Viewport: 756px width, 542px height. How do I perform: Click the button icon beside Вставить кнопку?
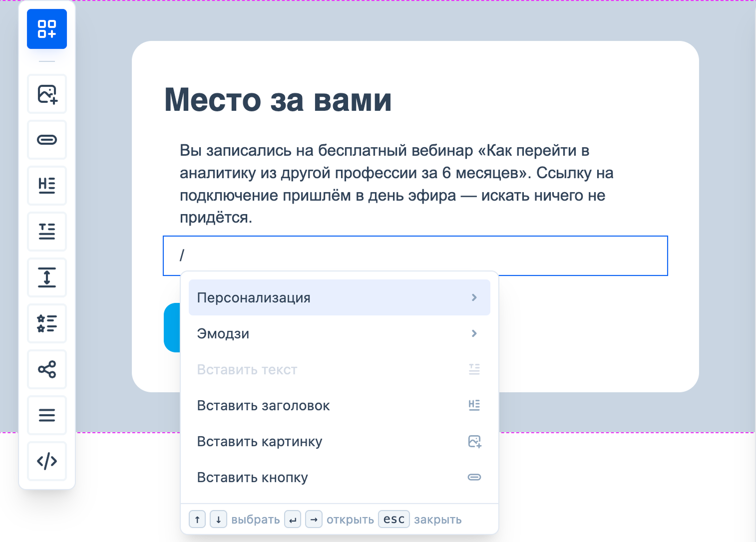click(x=474, y=477)
